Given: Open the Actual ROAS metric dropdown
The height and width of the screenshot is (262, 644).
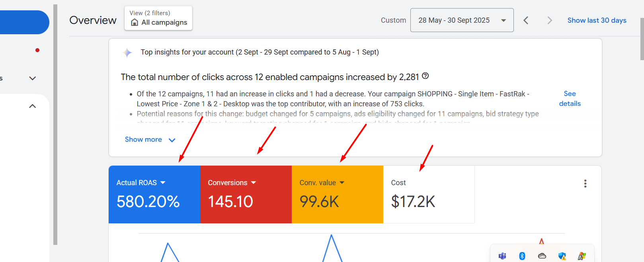Looking at the screenshot, I should 163,183.
